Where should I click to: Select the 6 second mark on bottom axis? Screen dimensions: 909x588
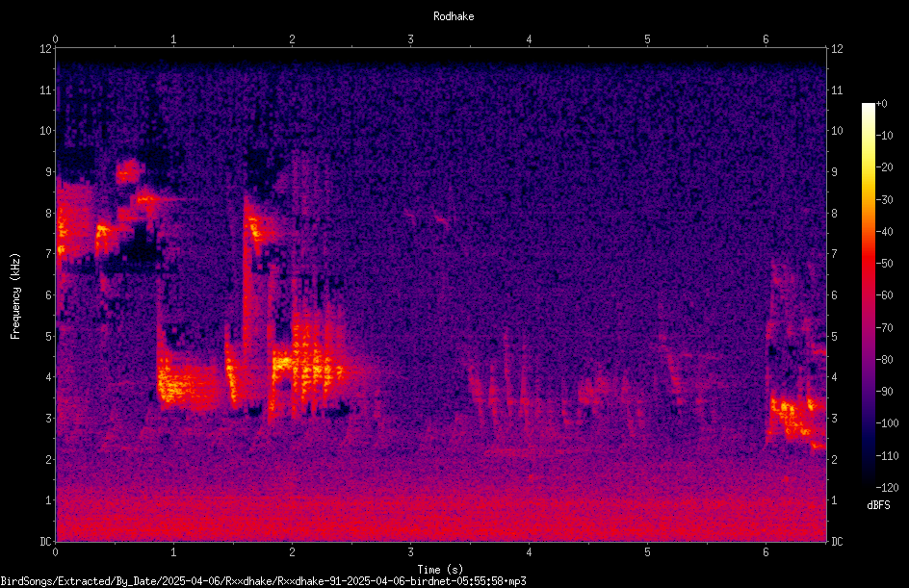coord(766,552)
